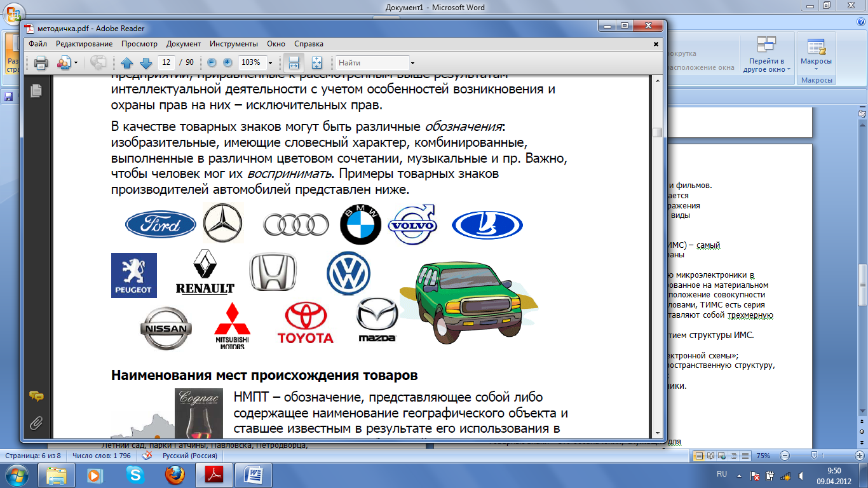The width and height of the screenshot is (868, 488).
Task: Click the Adobe Reader vertical scrollbar thumb
Action: (x=657, y=133)
